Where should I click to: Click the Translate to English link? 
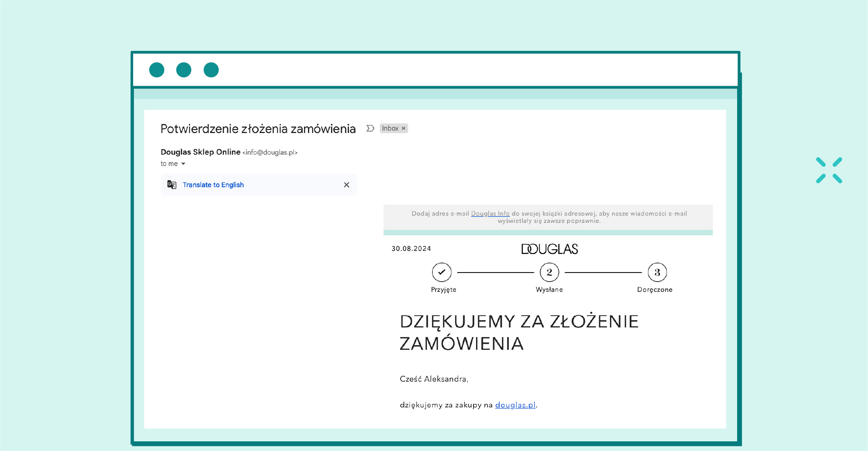pyautogui.click(x=213, y=185)
